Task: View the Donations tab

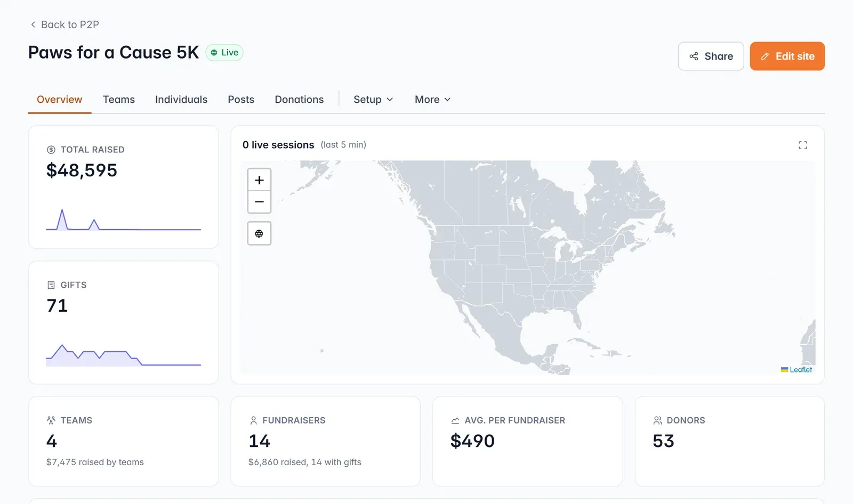Action: (299, 100)
